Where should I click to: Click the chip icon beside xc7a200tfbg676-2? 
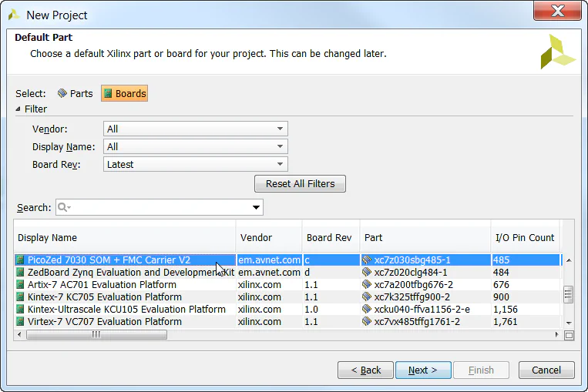click(367, 284)
